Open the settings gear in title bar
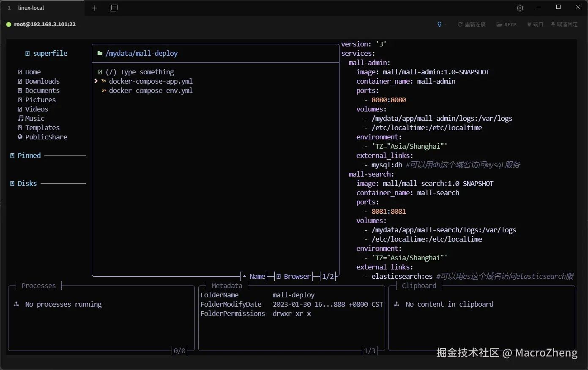 click(520, 8)
